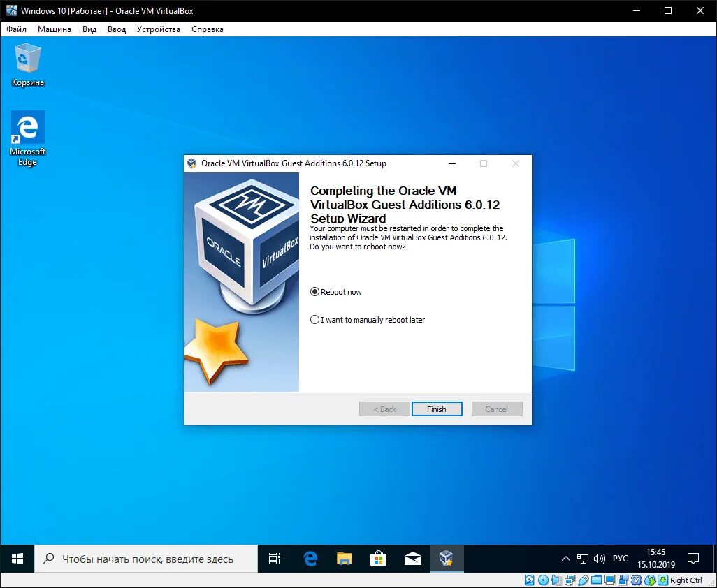The height and width of the screenshot is (588, 717).
Task: Click the greyed-out Cancel button in the setup wizard
Action: [x=497, y=409]
